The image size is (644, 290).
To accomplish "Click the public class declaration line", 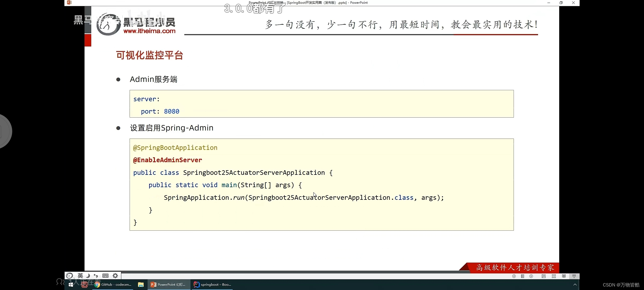I will coord(233,173).
